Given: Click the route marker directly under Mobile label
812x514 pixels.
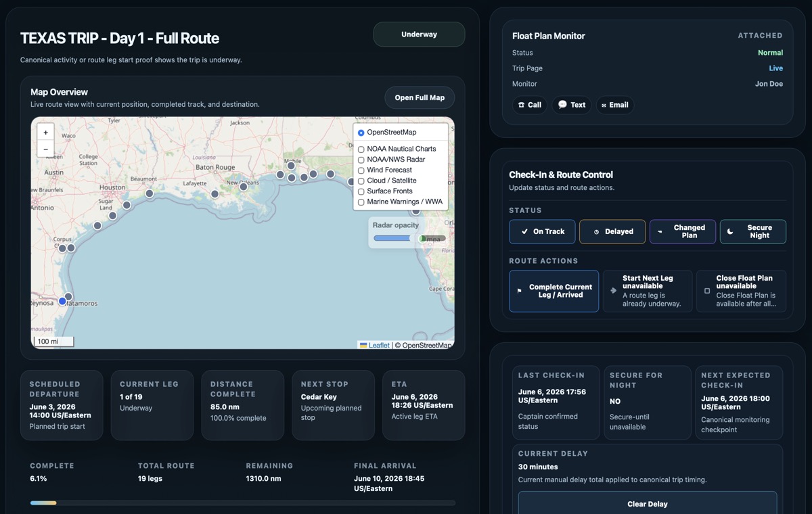Looking at the screenshot, I should point(291,165).
